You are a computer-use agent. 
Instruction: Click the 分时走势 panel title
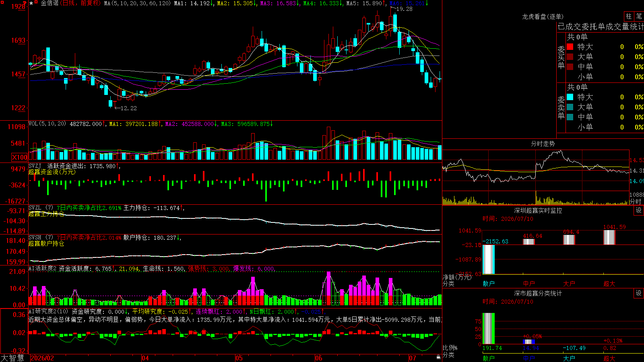[543, 144]
